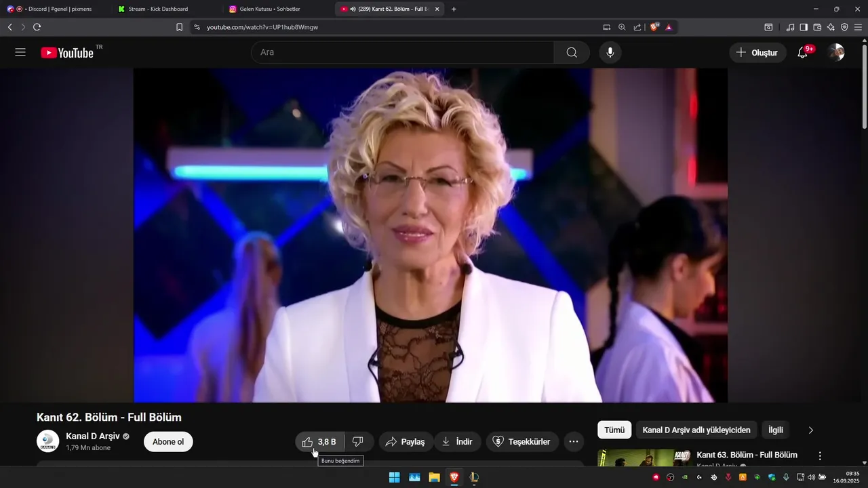Open YouTube notifications bell

coord(802,52)
